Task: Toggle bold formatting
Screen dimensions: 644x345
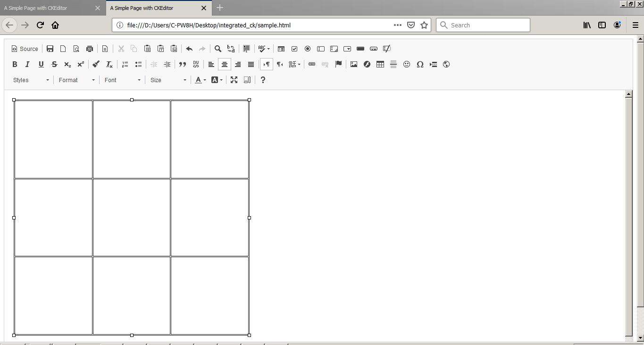Action: click(15, 64)
